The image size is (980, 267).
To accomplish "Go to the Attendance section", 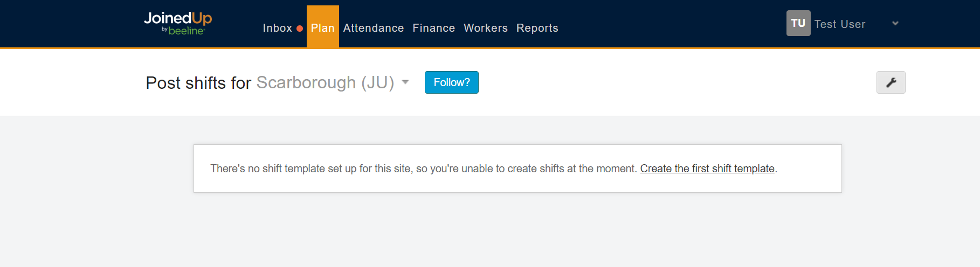I will pyautogui.click(x=373, y=28).
